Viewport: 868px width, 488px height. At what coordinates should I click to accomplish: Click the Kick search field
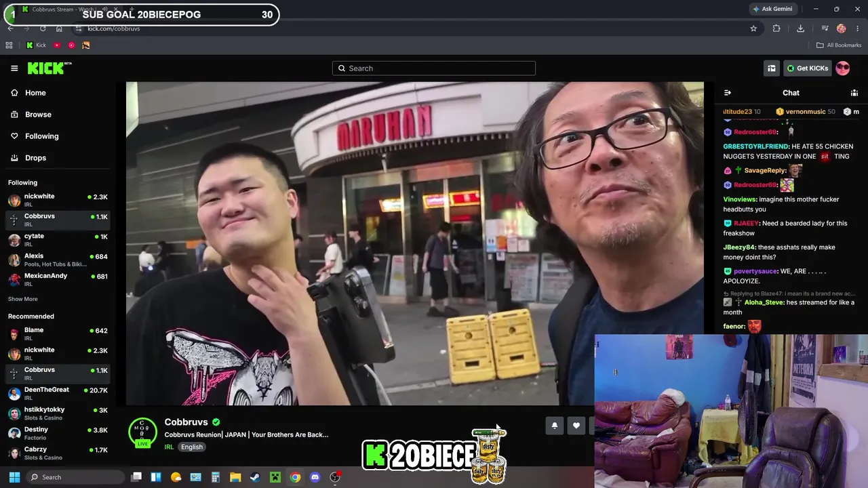click(434, 68)
